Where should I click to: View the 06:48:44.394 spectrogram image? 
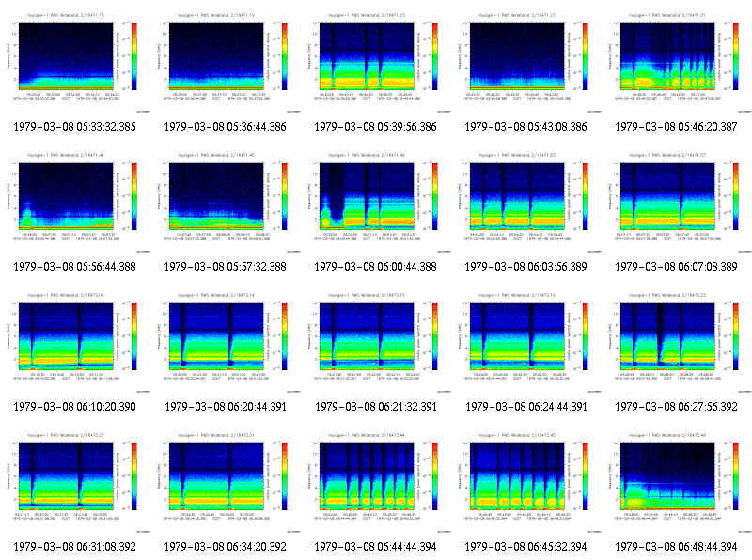(x=676, y=481)
